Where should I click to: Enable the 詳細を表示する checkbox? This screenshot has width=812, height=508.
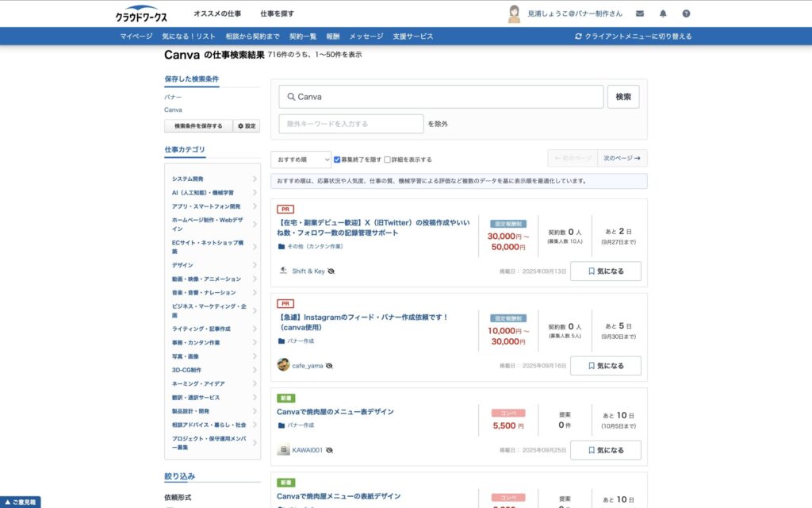388,160
